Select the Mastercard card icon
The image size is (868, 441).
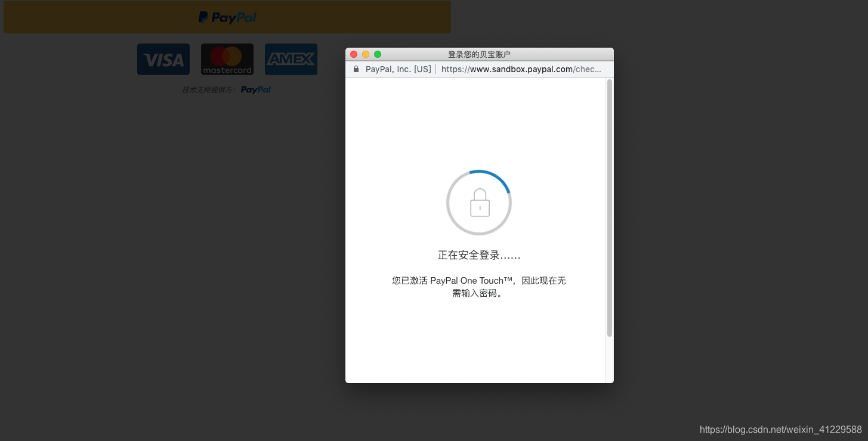click(x=227, y=59)
